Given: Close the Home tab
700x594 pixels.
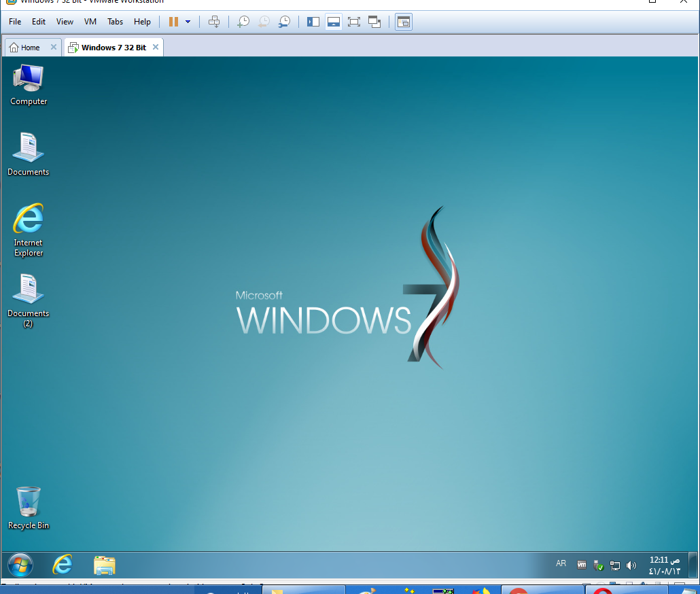Looking at the screenshot, I should pos(54,47).
